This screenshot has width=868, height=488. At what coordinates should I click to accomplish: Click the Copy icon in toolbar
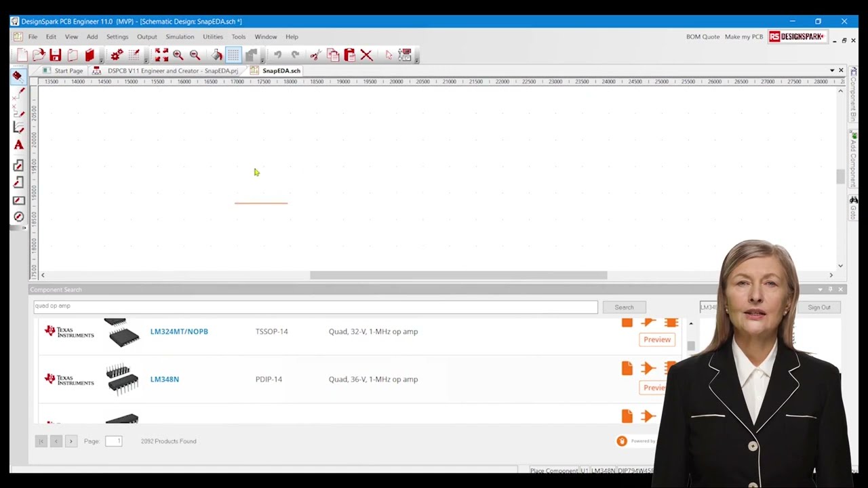pyautogui.click(x=333, y=55)
